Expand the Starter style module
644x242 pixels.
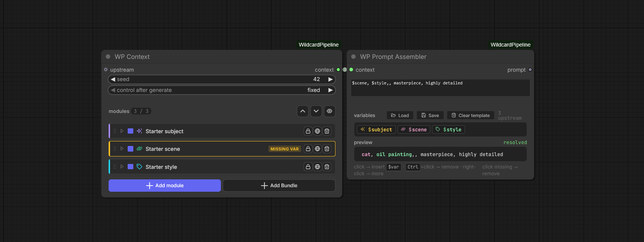[x=122, y=167]
